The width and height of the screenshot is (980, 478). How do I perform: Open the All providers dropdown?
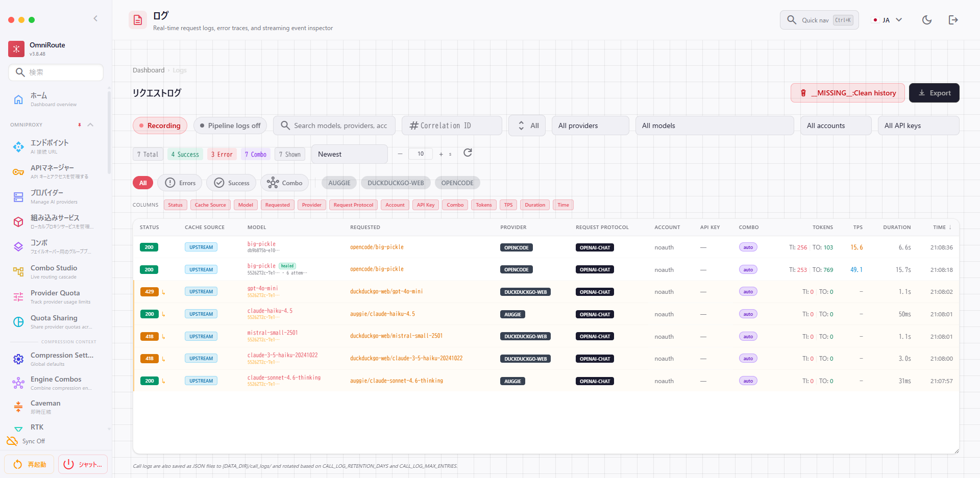[x=590, y=125]
